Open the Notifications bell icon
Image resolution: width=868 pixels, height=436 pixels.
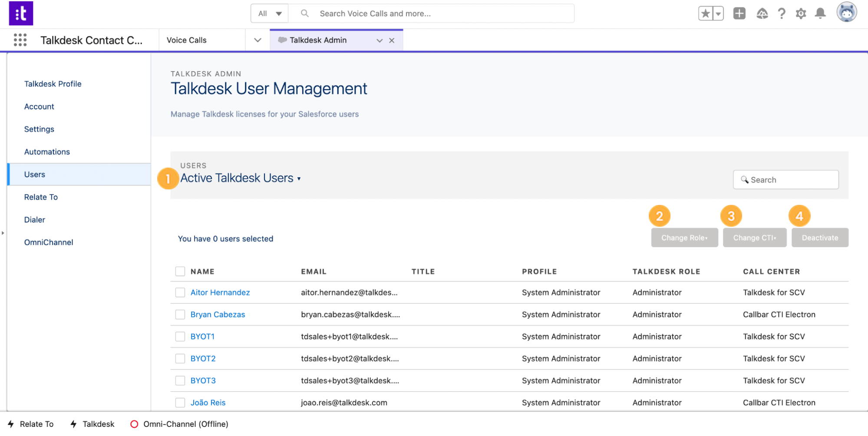[x=820, y=13]
